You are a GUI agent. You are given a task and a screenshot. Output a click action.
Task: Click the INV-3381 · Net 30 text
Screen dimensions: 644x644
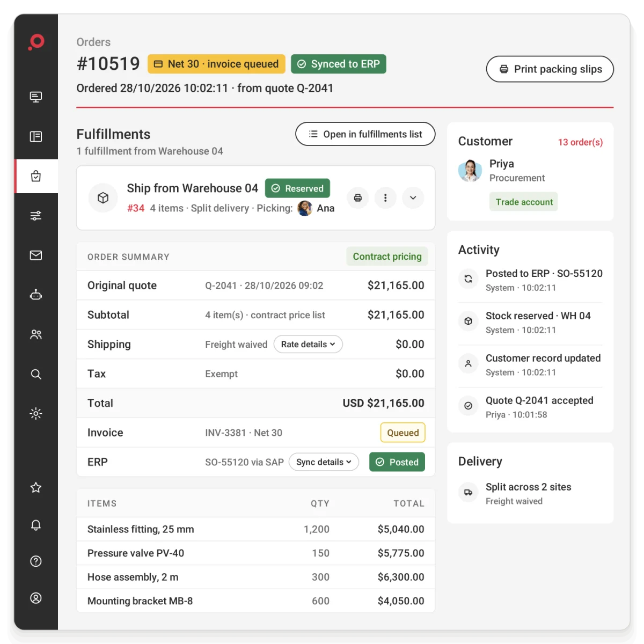tap(244, 433)
